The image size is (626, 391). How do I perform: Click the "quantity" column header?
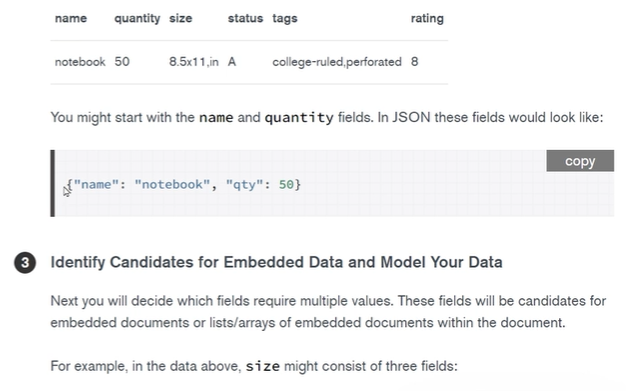pos(137,18)
